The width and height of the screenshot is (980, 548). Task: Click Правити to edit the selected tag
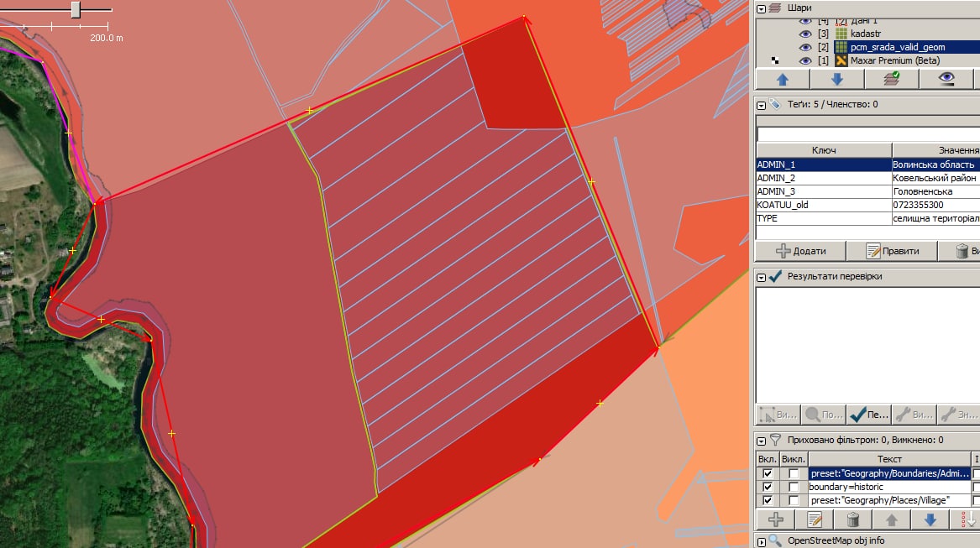tap(892, 251)
